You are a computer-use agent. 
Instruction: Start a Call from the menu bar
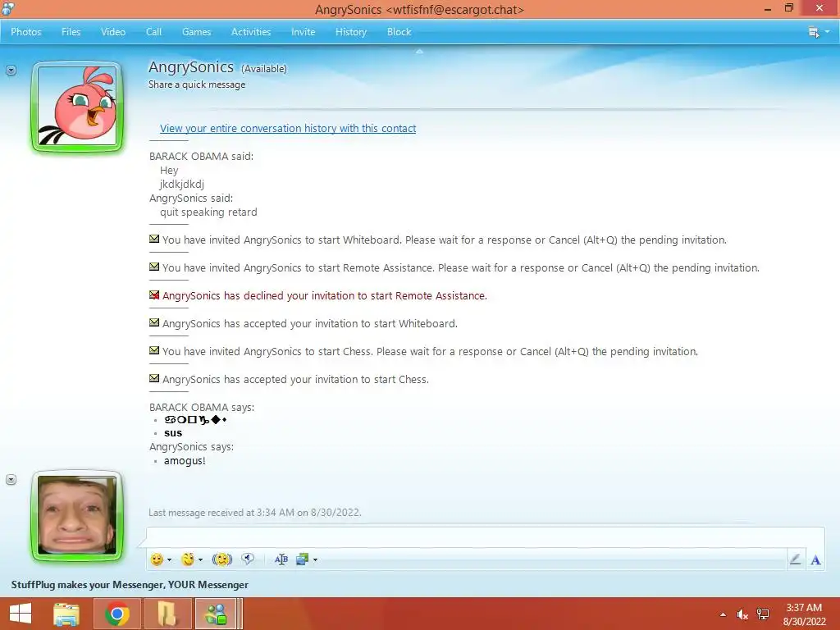pos(153,32)
